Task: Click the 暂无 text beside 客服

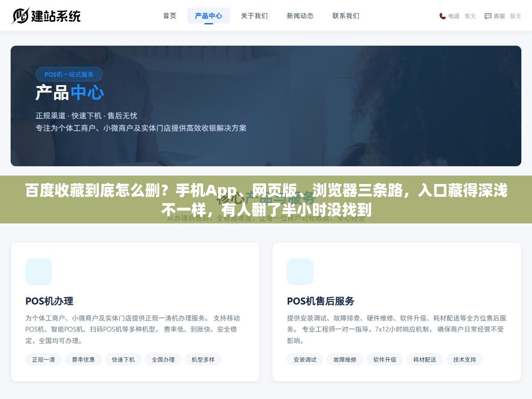Action: point(516,16)
